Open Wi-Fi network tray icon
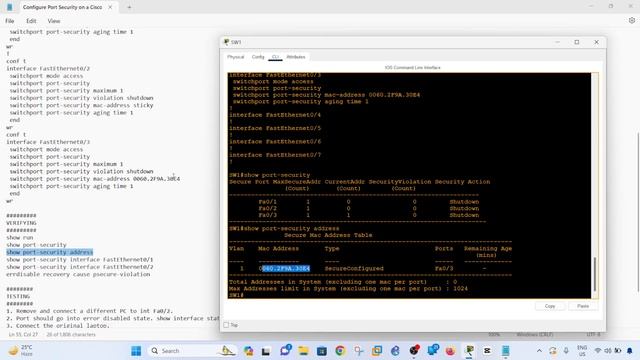Viewport: 640px width, 360px height. coord(598,351)
